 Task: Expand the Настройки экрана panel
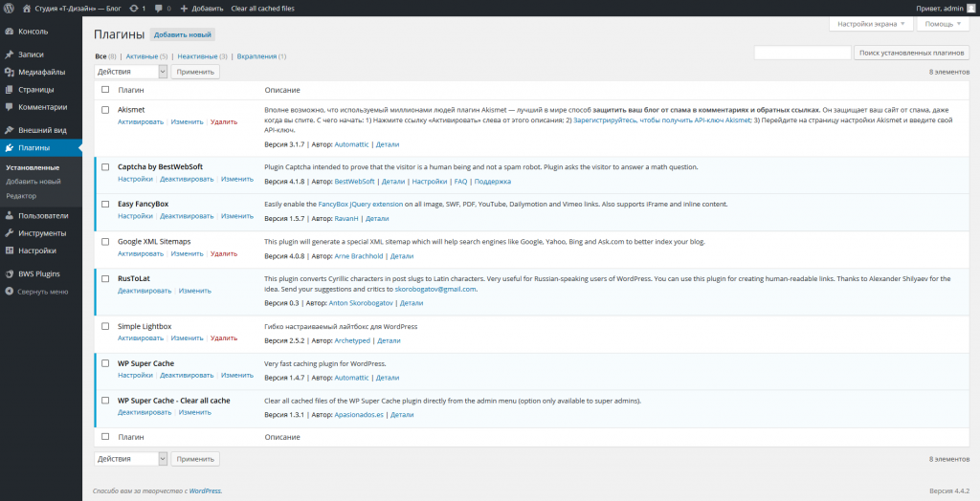pos(871,24)
